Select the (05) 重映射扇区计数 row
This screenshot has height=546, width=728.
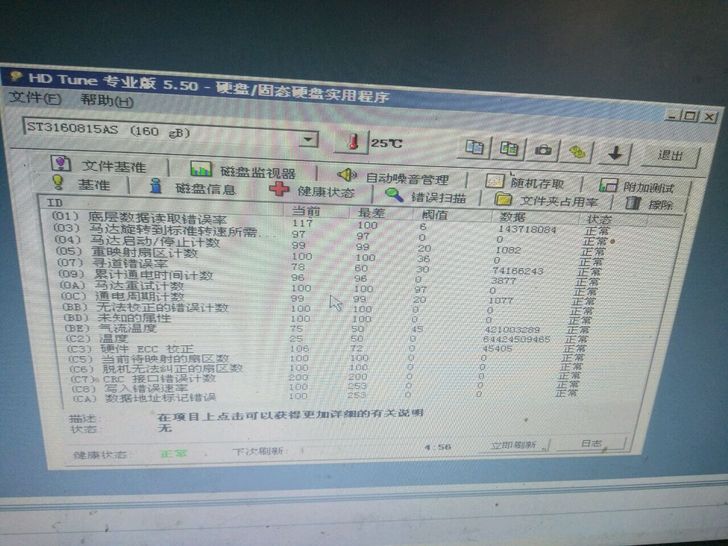330,255
